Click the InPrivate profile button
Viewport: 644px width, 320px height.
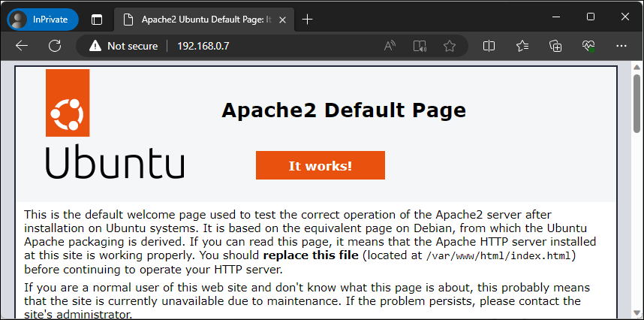point(43,20)
